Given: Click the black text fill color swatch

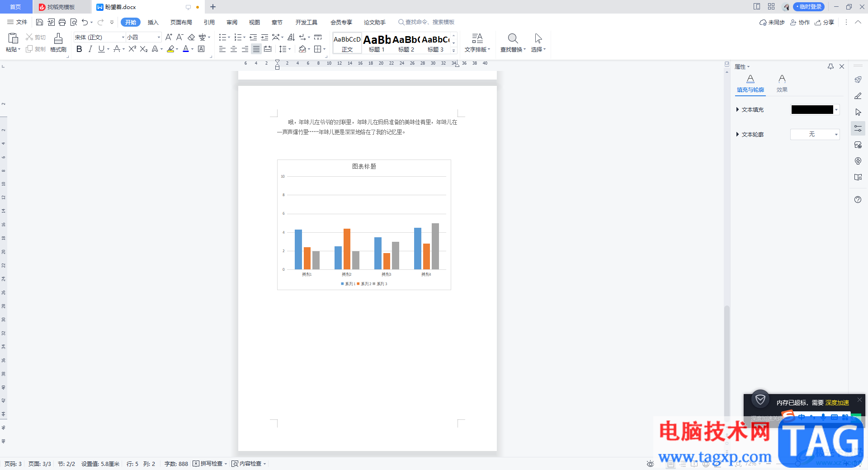Looking at the screenshot, I should coord(812,110).
